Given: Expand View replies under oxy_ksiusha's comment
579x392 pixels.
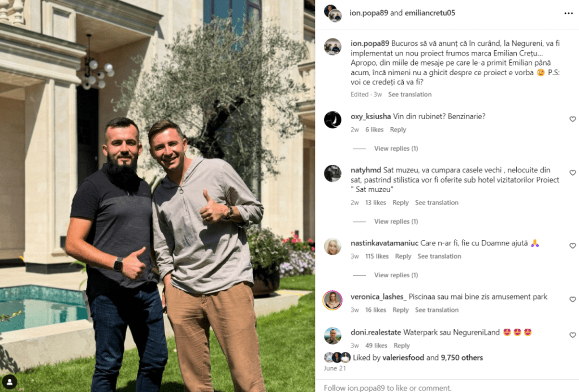Looking at the screenshot, I should (x=396, y=148).
